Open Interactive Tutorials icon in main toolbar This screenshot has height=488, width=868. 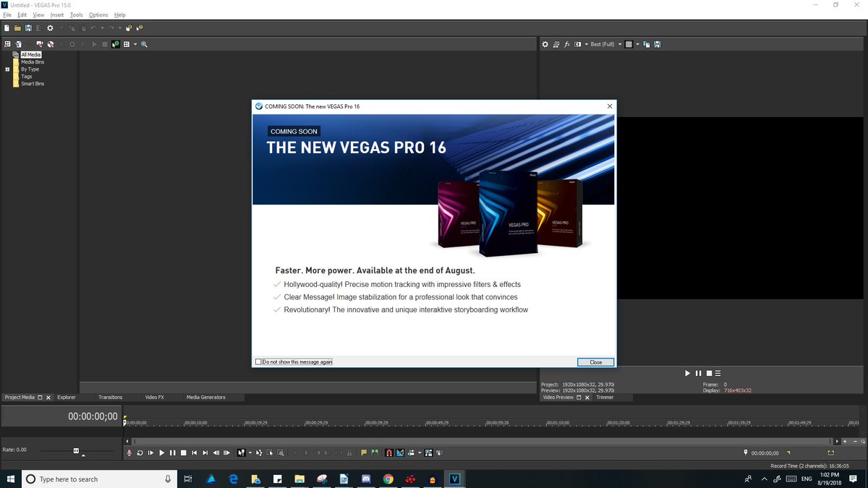(x=129, y=28)
